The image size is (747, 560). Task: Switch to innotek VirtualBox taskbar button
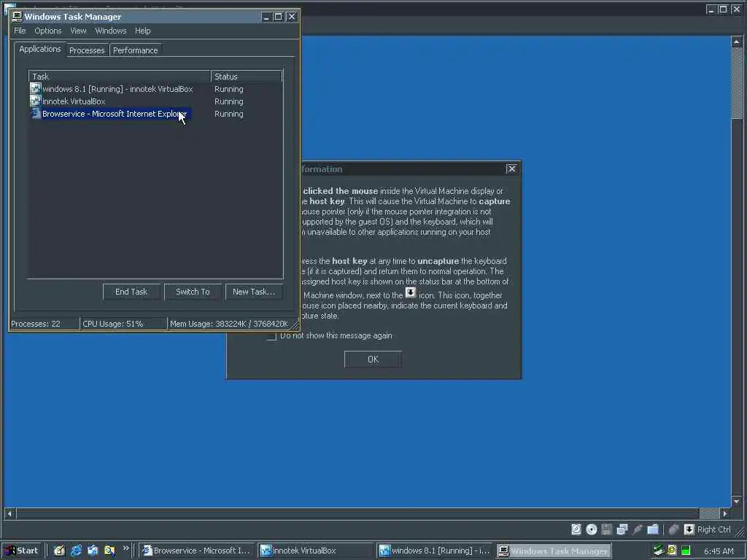coord(317,551)
